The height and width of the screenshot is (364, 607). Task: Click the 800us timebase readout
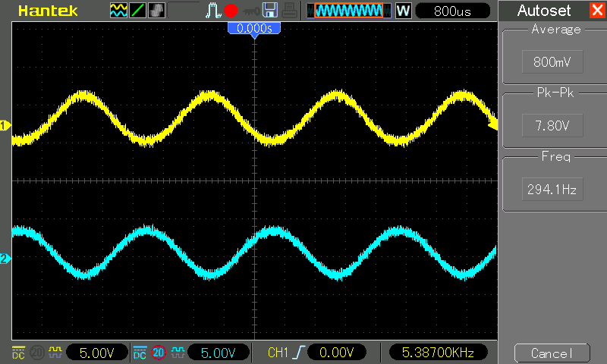(452, 11)
